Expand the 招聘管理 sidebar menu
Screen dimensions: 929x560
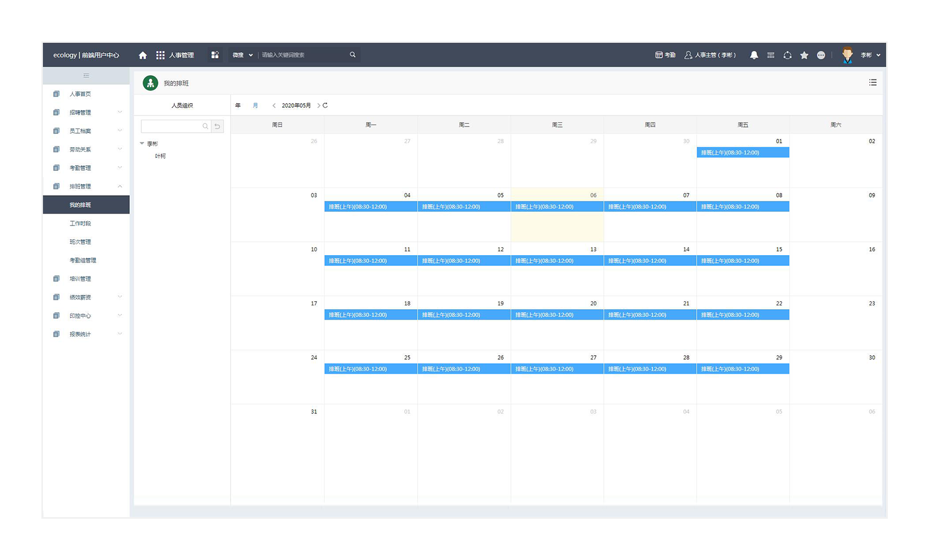click(81, 112)
